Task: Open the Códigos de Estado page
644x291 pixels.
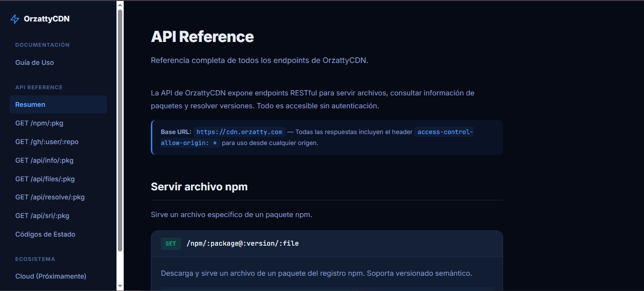Action: (x=45, y=234)
